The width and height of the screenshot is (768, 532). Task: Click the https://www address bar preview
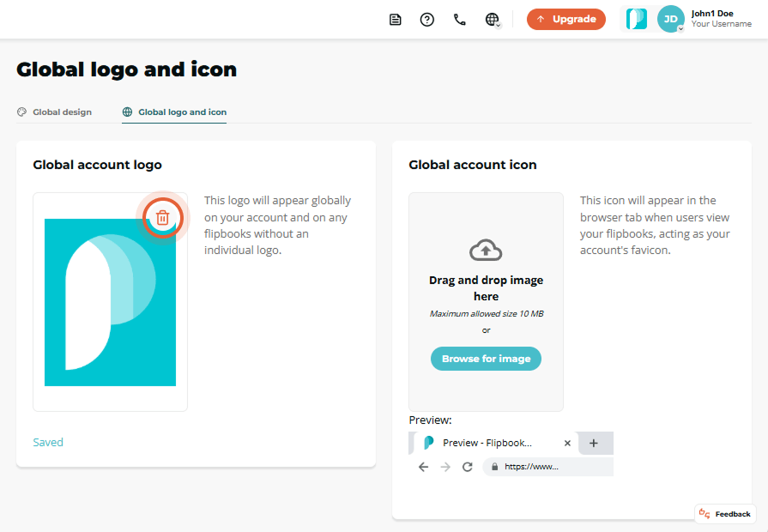pyautogui.click(x=547, y=467)
